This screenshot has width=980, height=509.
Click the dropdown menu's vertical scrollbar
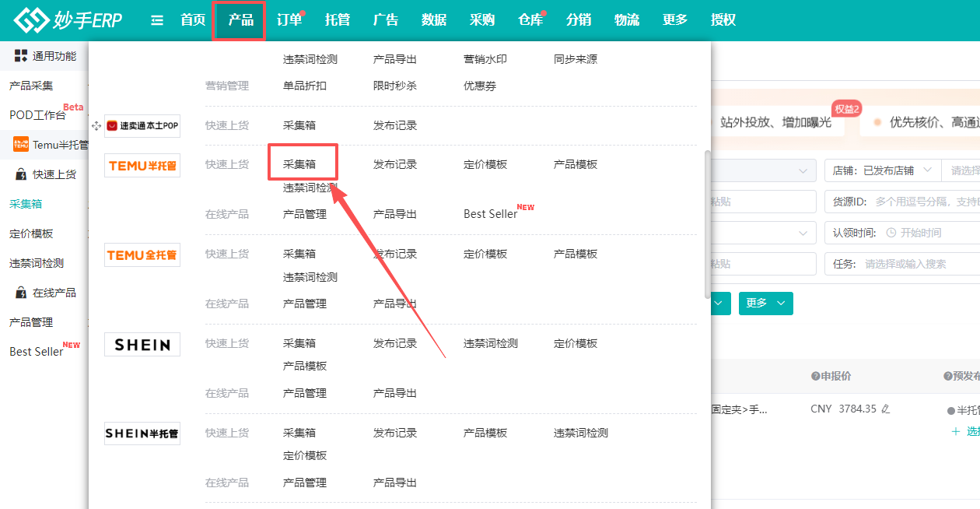[x=707, y=224]
